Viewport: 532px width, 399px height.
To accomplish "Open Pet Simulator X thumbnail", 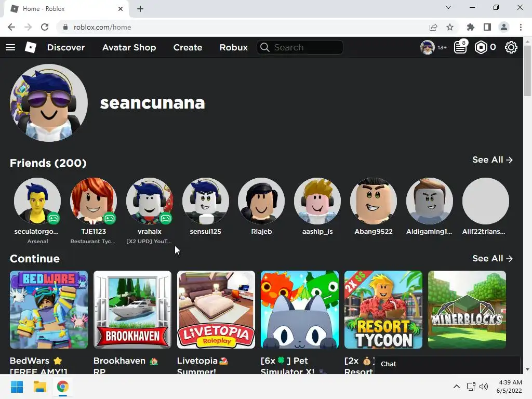I will tap(300, 310).
